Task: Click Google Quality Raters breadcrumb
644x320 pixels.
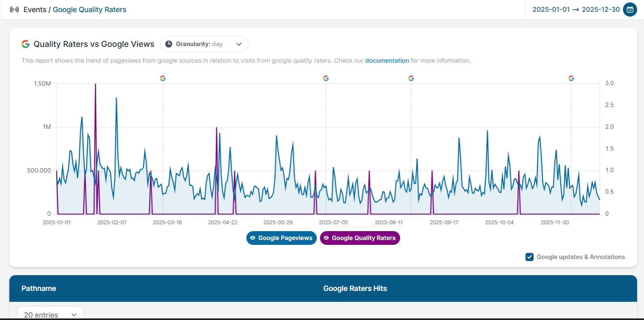Action: [89, 10]
